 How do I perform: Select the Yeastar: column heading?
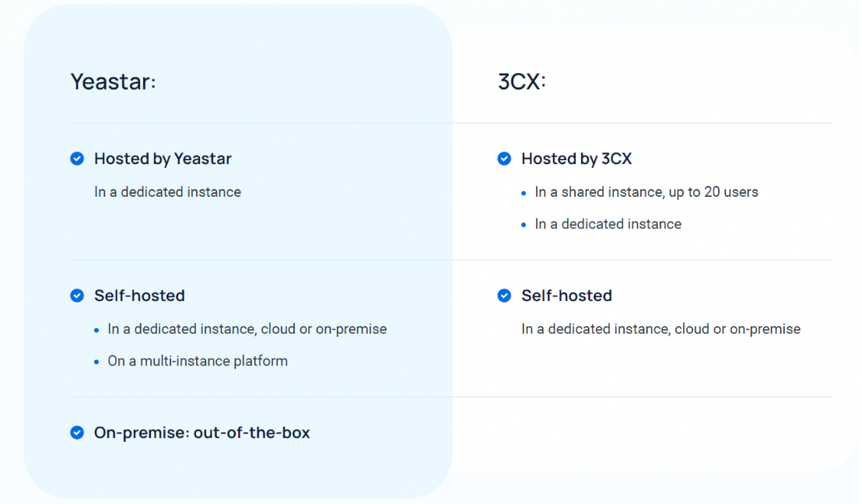(114, 82)
